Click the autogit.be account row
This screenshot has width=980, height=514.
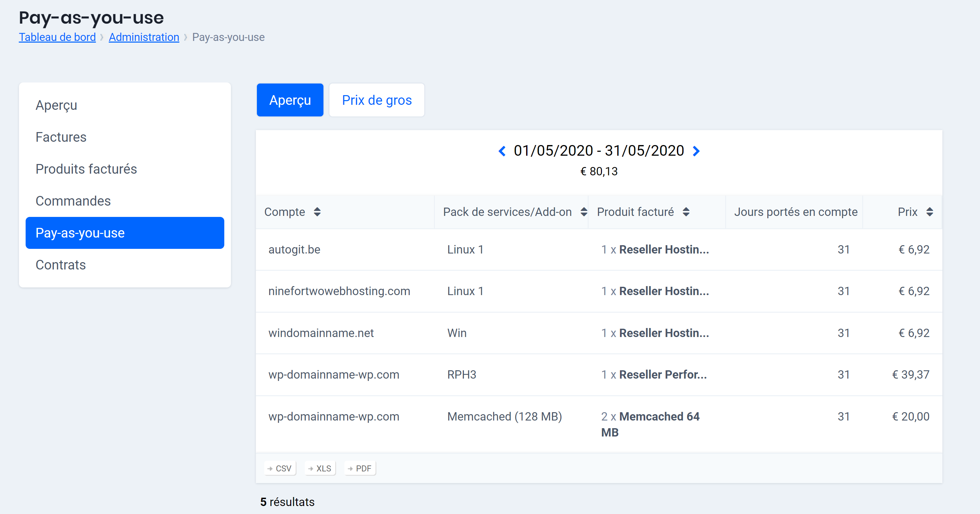pyautogui.click(x=294, y=250)
